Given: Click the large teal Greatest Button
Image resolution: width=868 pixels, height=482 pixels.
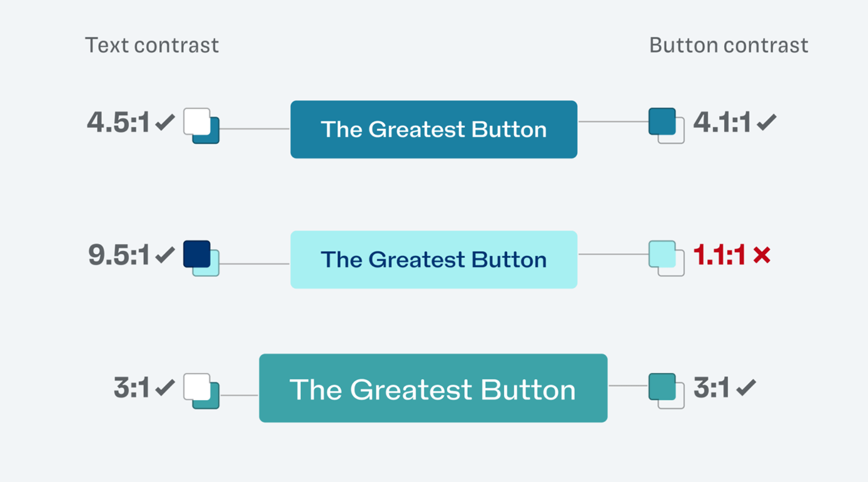Looking at the screenshot, I should point(433,389).
